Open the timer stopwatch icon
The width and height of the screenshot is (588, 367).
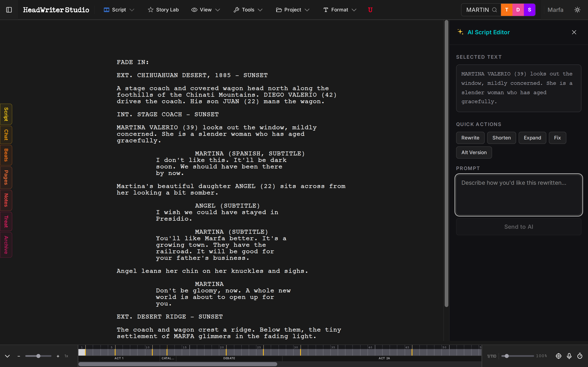(x=580, y=356)
